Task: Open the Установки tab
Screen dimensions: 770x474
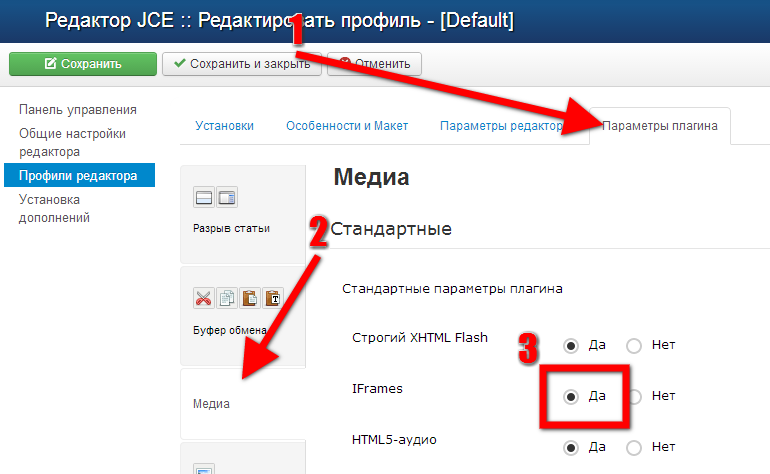Action: pyautogui.click(x=224, y=126)
